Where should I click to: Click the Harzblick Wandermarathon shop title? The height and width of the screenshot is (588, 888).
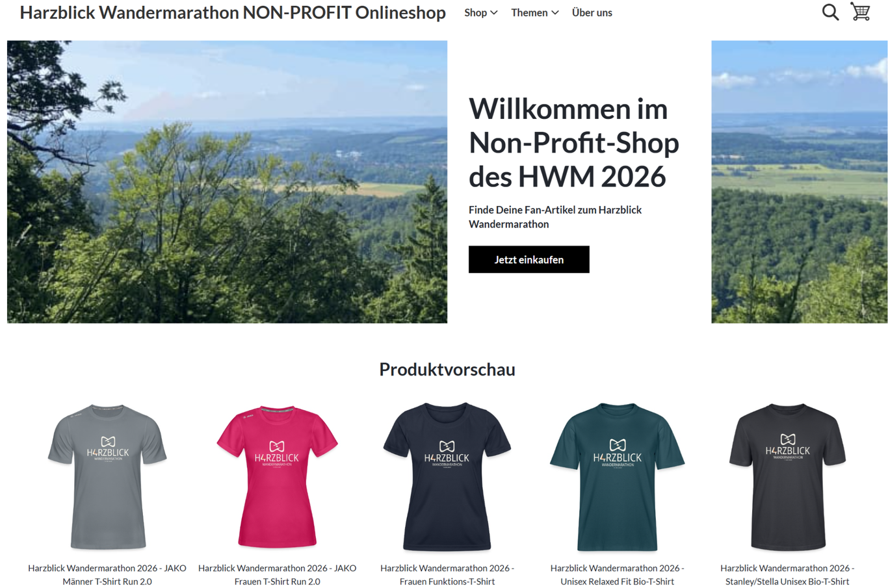[x=233, y=12]
